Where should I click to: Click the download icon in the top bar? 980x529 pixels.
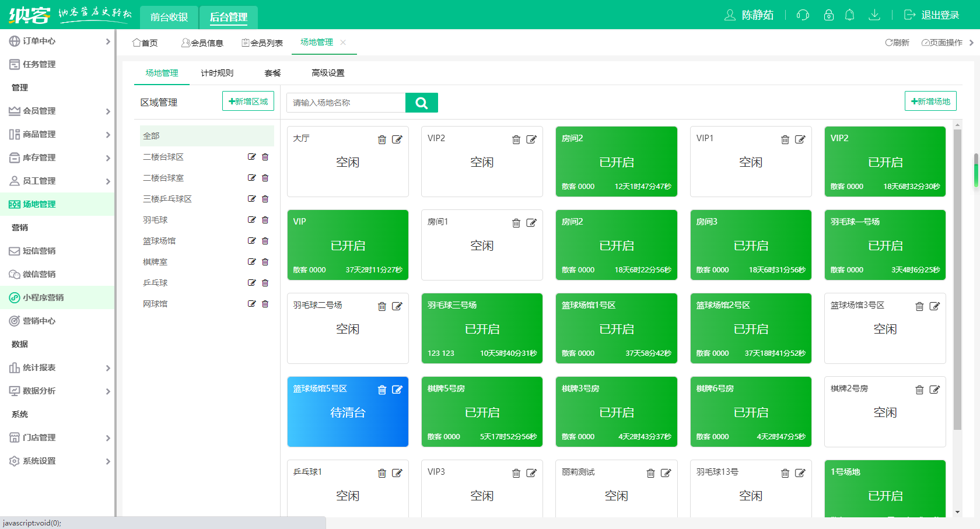coord(874,15)
